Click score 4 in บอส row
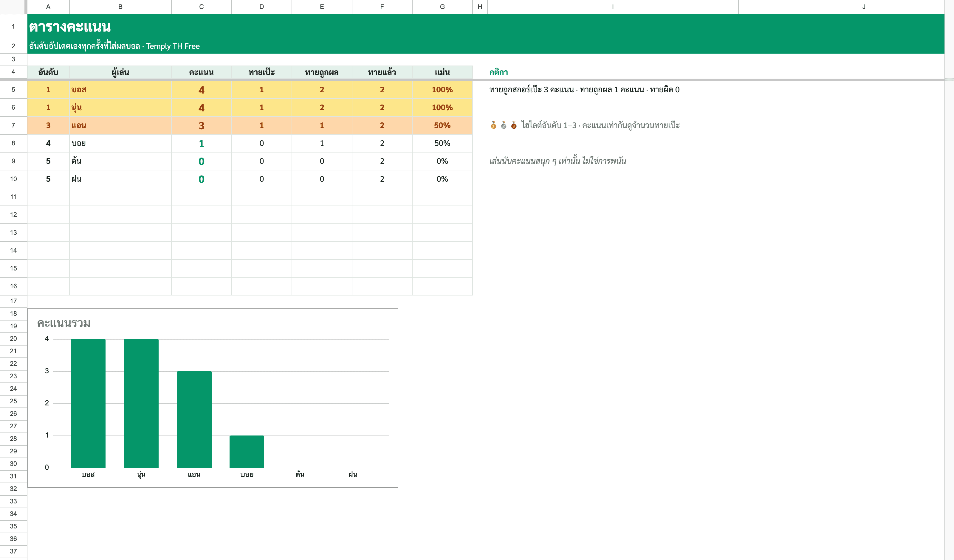 (202, 90)
